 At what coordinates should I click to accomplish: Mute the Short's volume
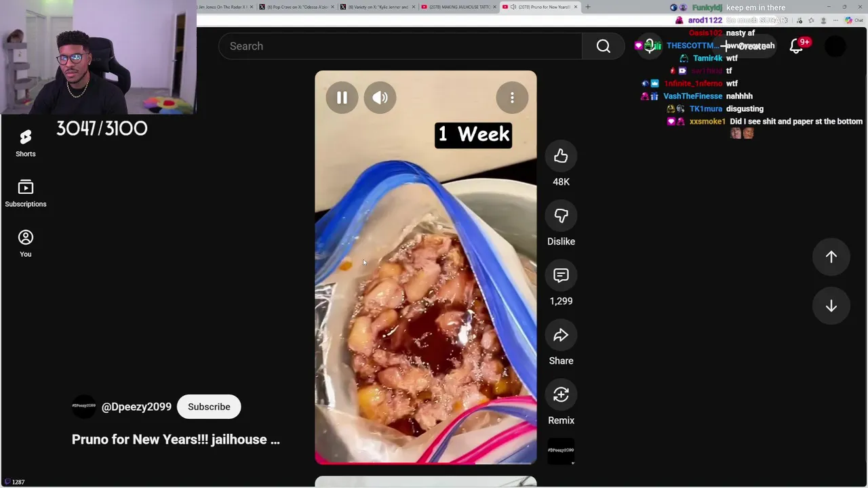coord(380,98)
